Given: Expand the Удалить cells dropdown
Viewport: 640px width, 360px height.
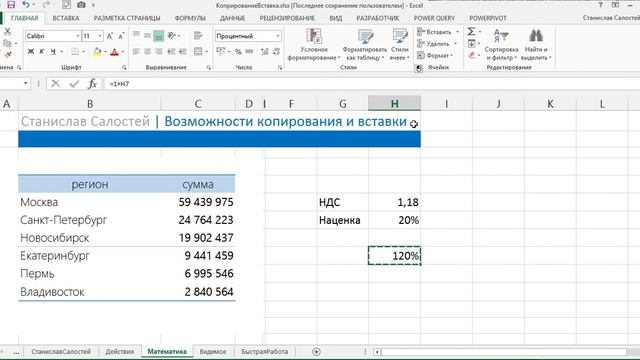Looking at the screenshot, I should (x=455, y=44).
